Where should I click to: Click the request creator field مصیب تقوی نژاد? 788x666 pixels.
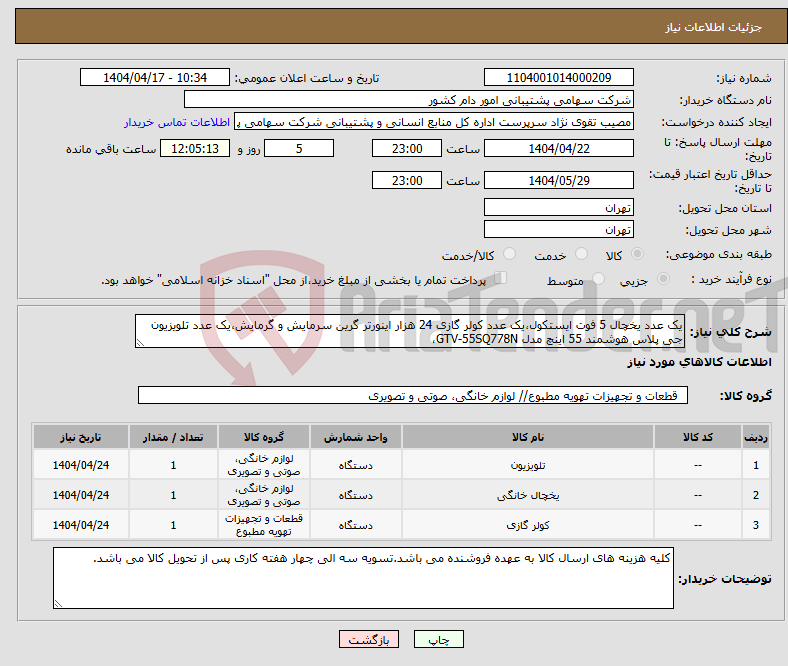pos(434,122)
